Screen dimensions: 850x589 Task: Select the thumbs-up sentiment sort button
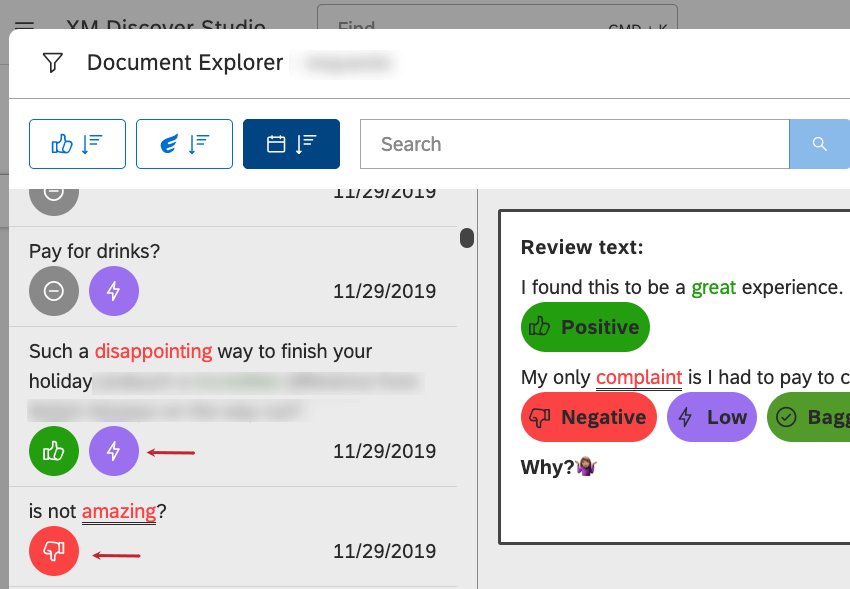coord(77,143)
